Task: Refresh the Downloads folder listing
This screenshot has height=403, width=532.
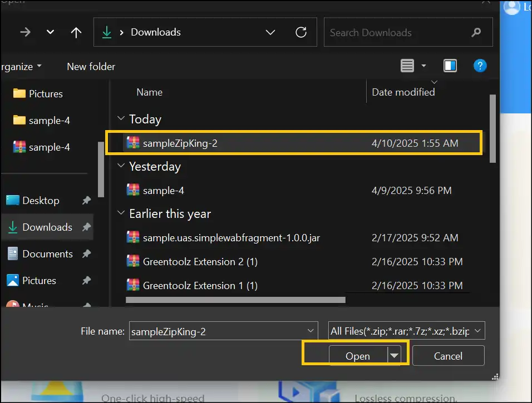Action: [x=301, y=32]
